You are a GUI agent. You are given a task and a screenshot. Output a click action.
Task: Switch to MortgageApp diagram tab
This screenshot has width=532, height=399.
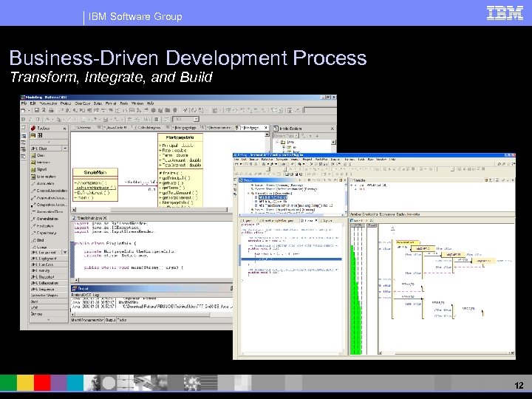pos(183,128)
